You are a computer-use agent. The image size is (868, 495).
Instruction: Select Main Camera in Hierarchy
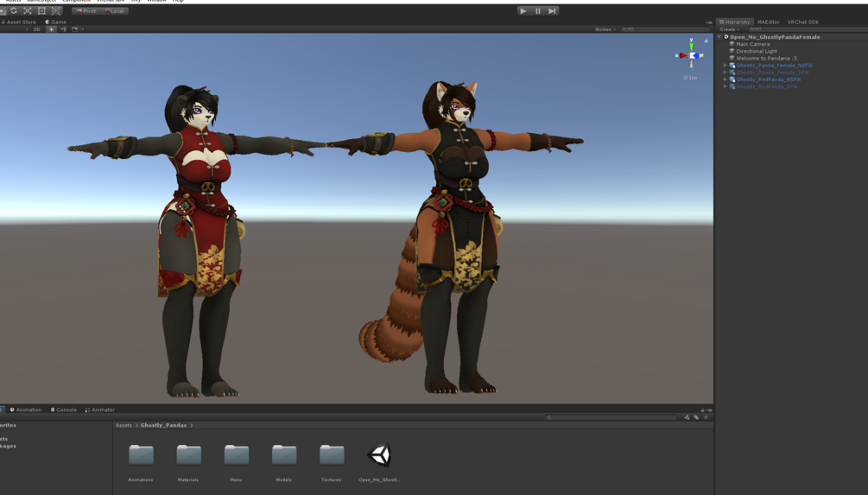pyautogui.click(x=753, y=44)
